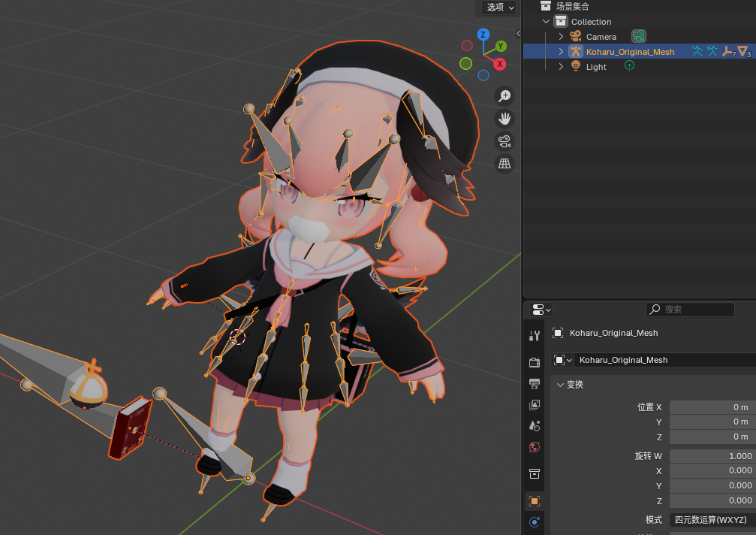Open the Collection properties tab

click(x=535, y=473)
